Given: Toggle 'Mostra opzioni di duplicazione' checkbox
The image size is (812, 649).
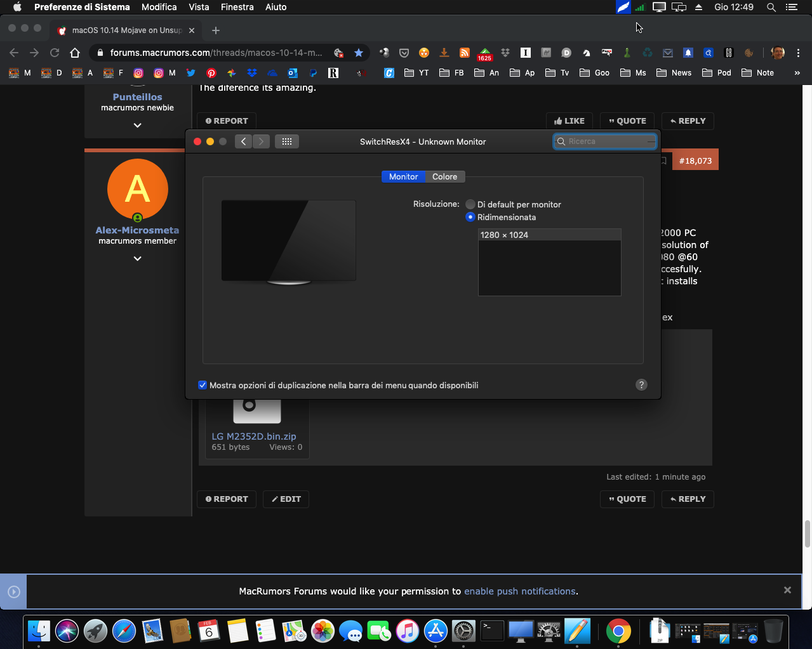Looking at the screenshot, I should click(203, 385).
